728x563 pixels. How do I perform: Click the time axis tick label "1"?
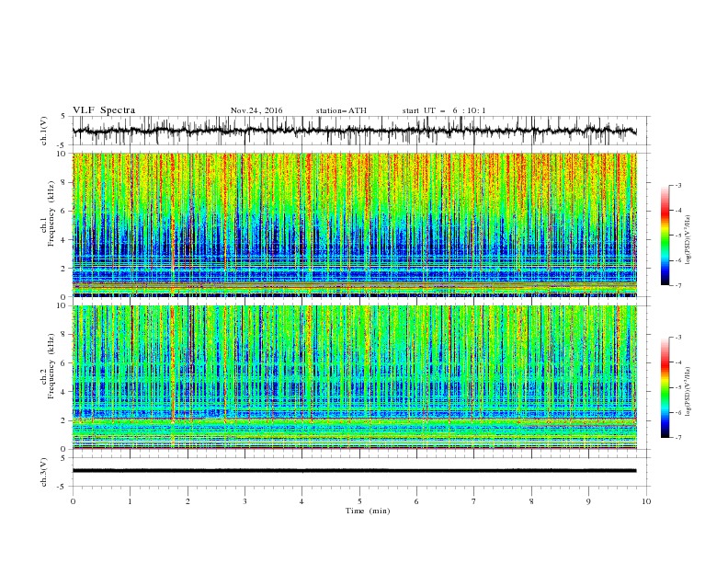(x=130, y=501)
